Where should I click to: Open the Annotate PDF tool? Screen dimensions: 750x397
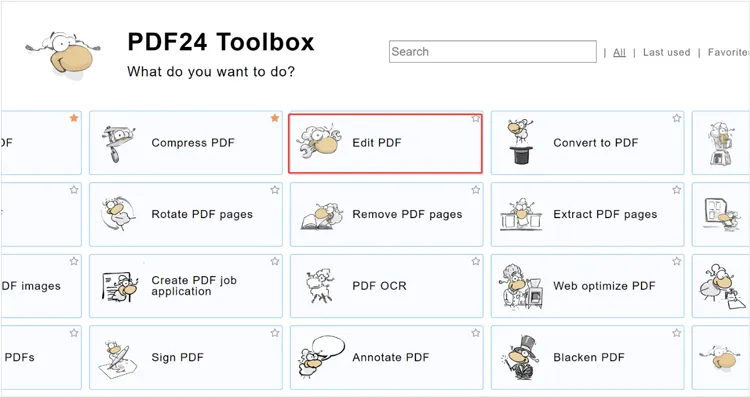[x=386, y=357]
